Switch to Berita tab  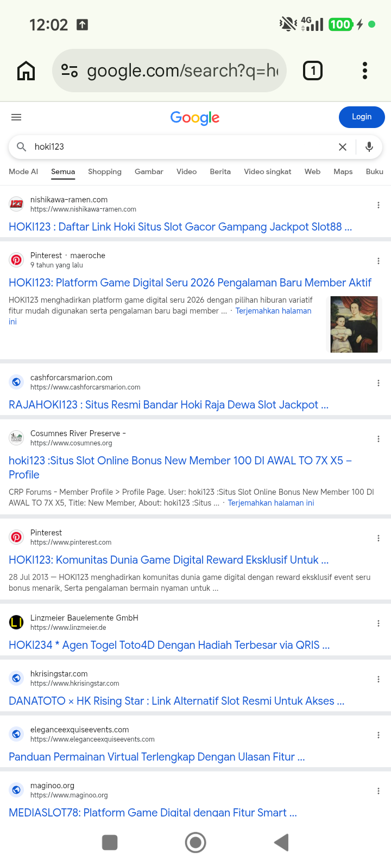(220, 171)
